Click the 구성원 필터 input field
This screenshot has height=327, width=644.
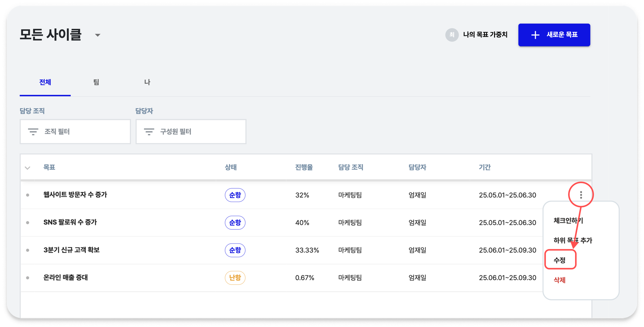(191, 132)
